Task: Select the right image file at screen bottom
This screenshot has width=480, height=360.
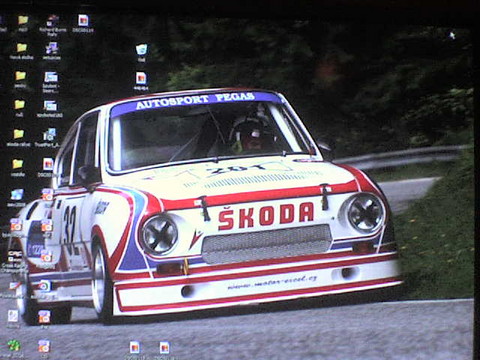Action: [164, 347]
